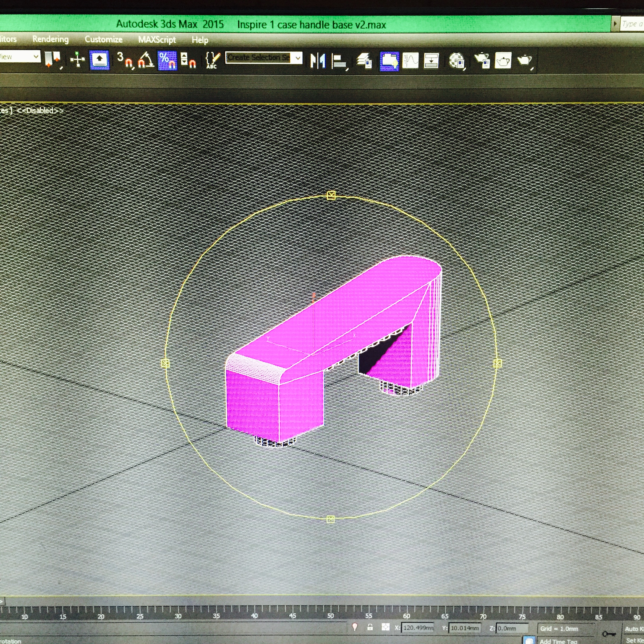Toggle Absolute/Offset transform type-in mode
The height and width of the screenshot is (644, 644).
(385, 627)
